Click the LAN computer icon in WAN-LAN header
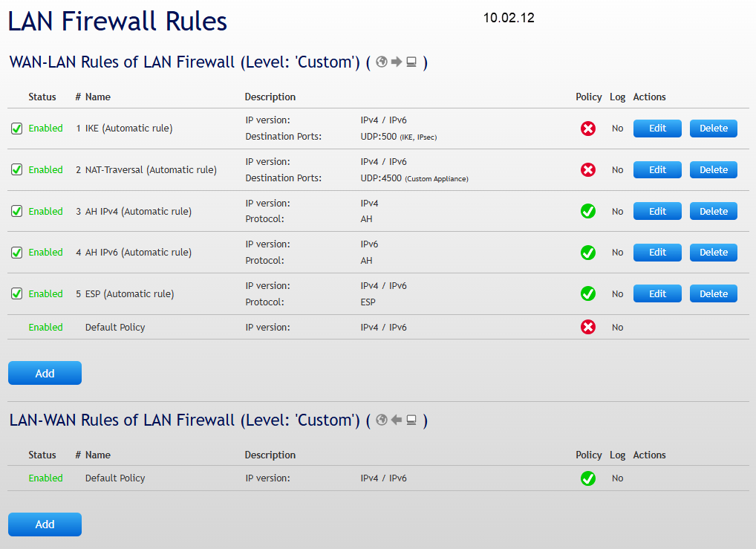 (411, 62)
